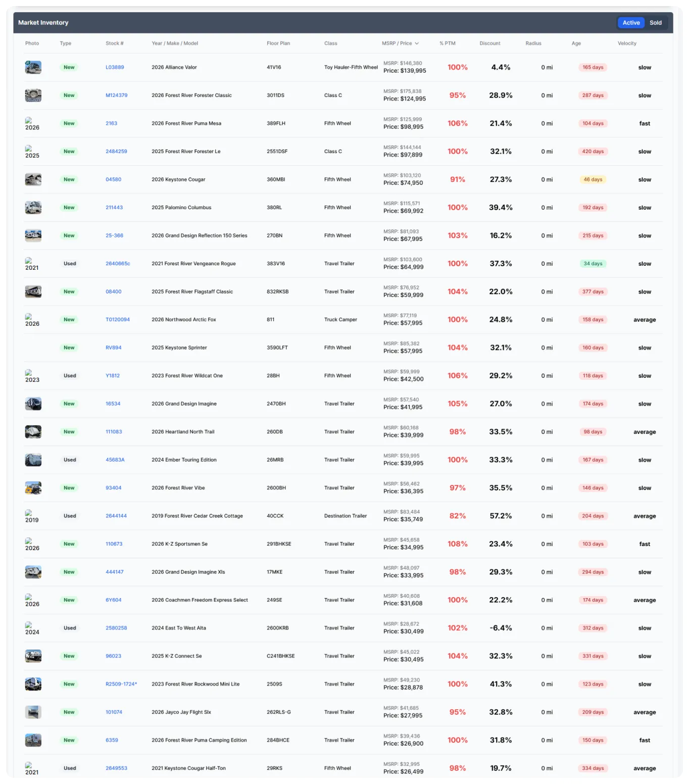Switch to the Sold inventory view
The height and width of the screenshot is (784, 689).
tap(656, 23)
